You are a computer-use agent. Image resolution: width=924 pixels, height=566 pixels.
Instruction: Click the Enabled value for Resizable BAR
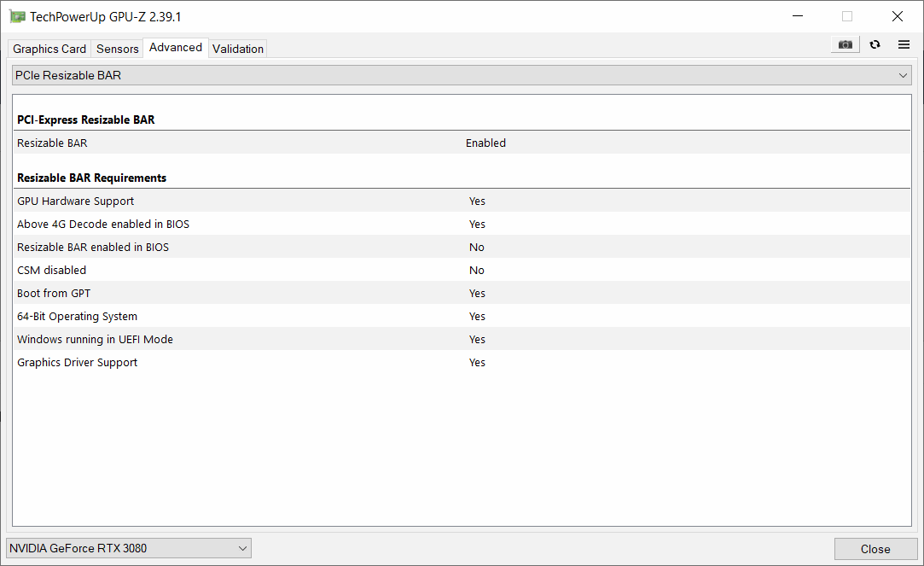[485, 143]
